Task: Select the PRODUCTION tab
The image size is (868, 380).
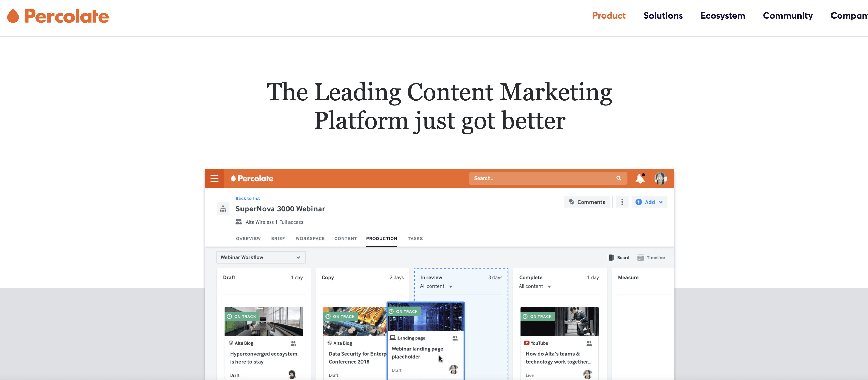Action: click(x=381, y=238)
